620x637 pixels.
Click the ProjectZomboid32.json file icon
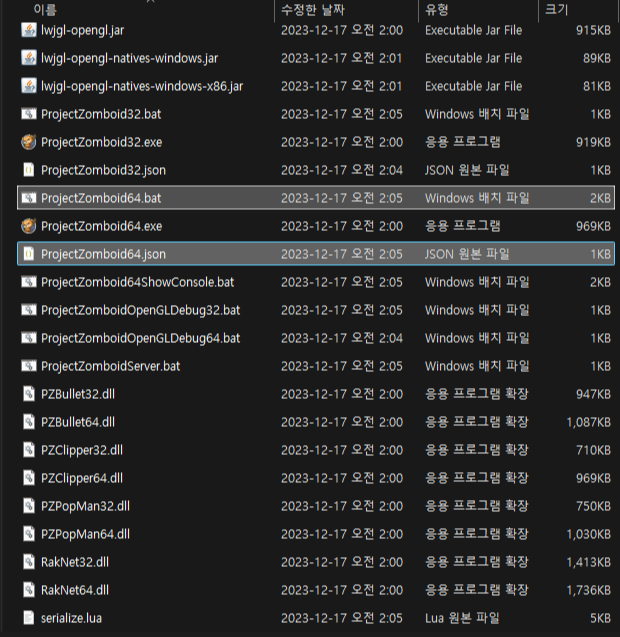[x=29, y=170]
